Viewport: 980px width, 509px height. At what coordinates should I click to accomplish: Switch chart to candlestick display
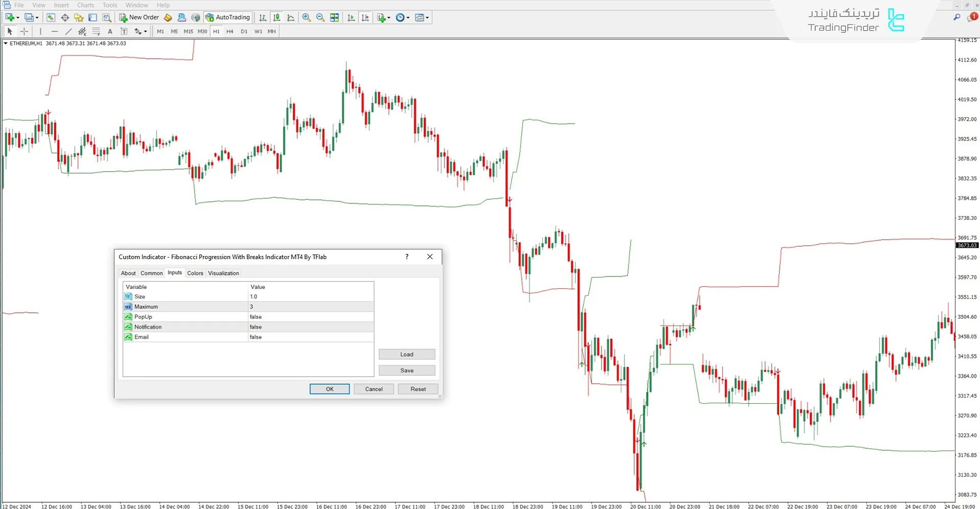(277, 17)
